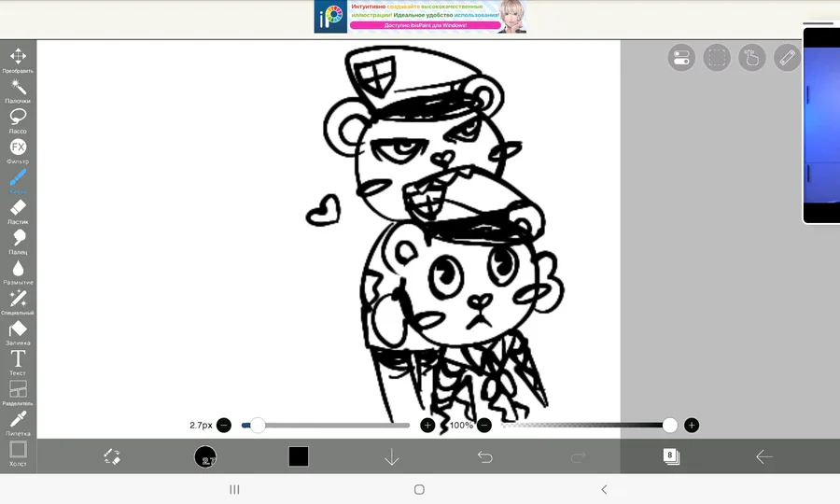Increase opacity with plus button
The height and width of the screenshot is (504, 840).
pos(692,426)
